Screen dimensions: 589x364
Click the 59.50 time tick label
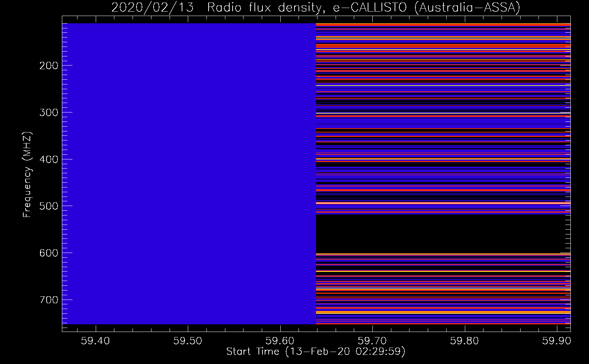188,341
